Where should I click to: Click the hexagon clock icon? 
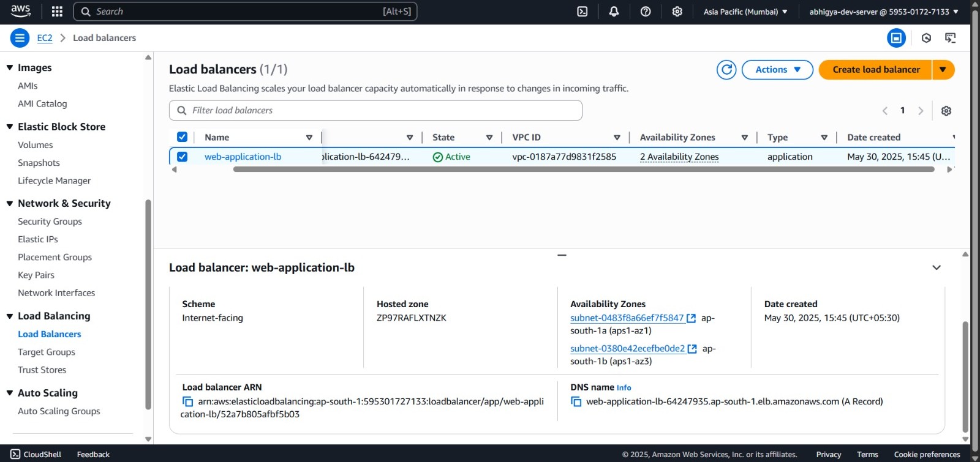(926, 38)
